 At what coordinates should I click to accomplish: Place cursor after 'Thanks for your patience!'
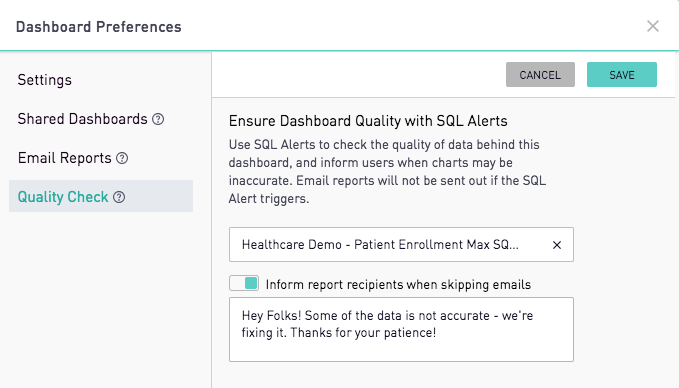tap(437, 333)
